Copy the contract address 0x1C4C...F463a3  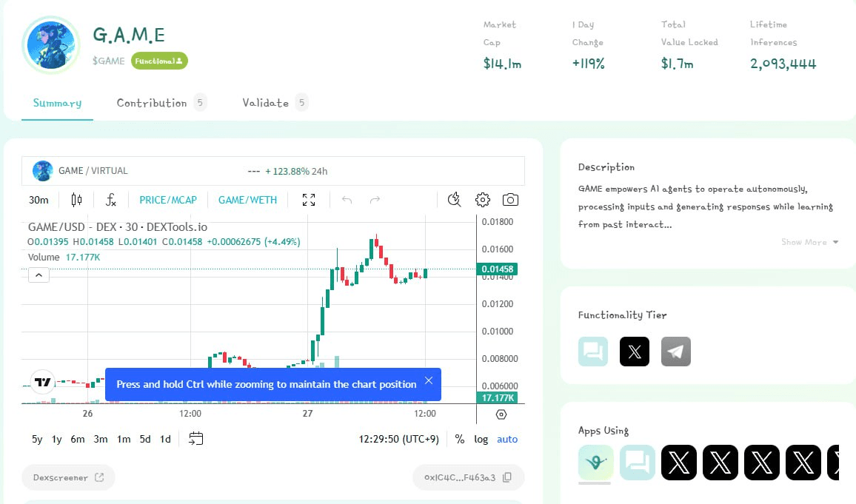click(x=507, y=477)
